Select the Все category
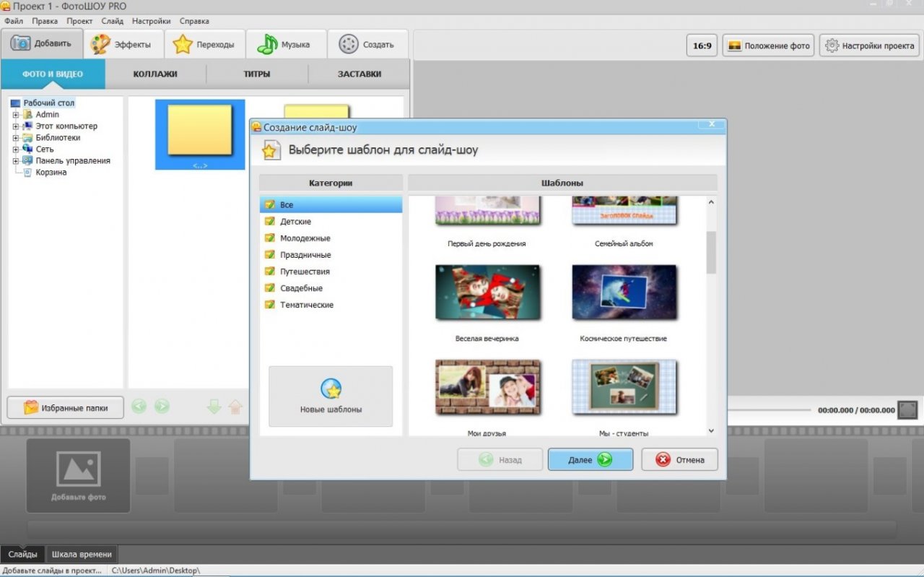Viewport: 924px width, 577px height. (331, 204)
